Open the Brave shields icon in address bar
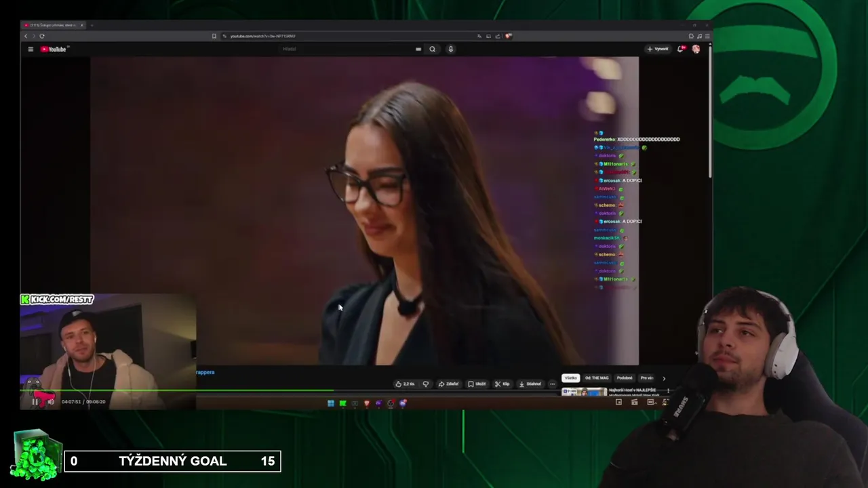The image size is (868, 488). tap(508, 36)
